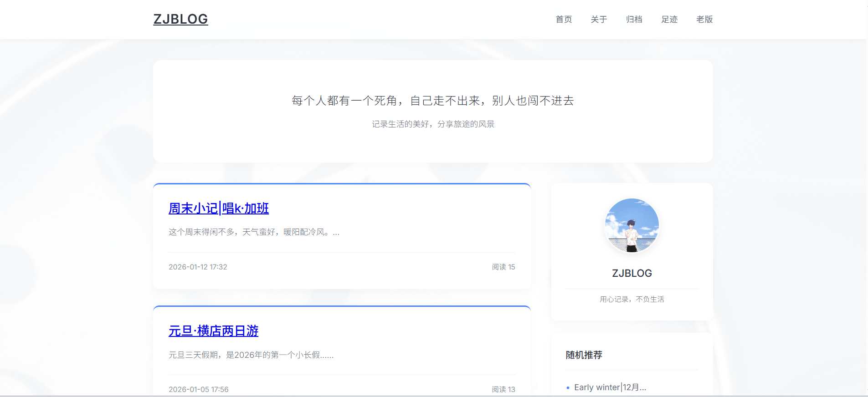
Task: Open the 归档 archive menu item
Action: [634, 20]
